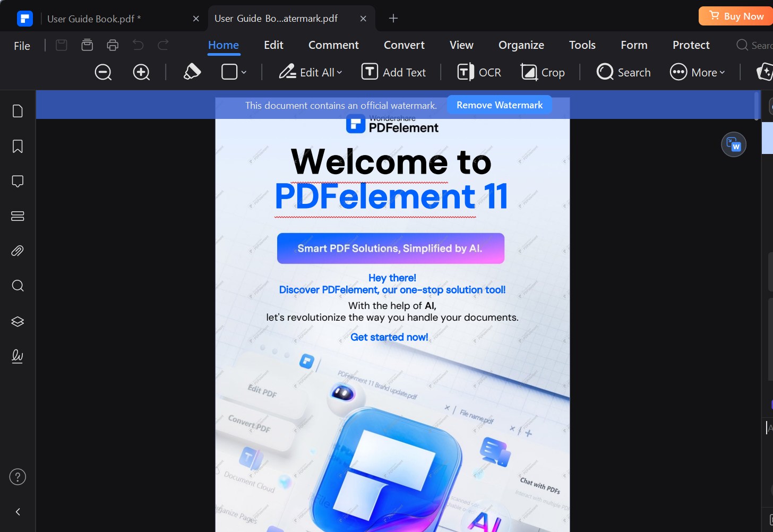Click the Zoom Out magnifier icon
The image size is (773, 532).
pos(103,72)
